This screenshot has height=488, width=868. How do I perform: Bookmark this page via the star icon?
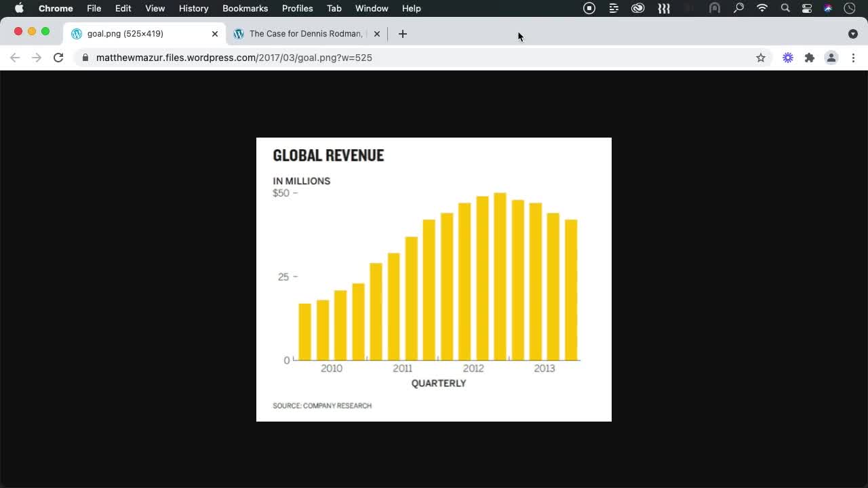point(761,58)
